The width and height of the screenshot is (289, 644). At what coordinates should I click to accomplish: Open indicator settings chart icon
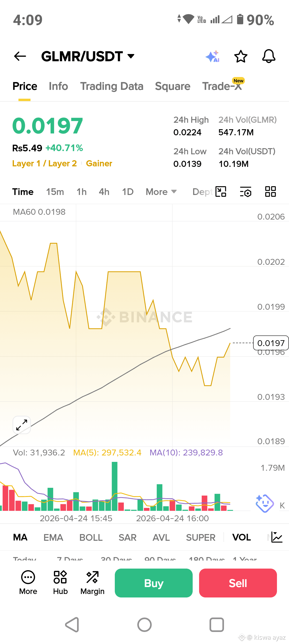[x=277, y=537]
